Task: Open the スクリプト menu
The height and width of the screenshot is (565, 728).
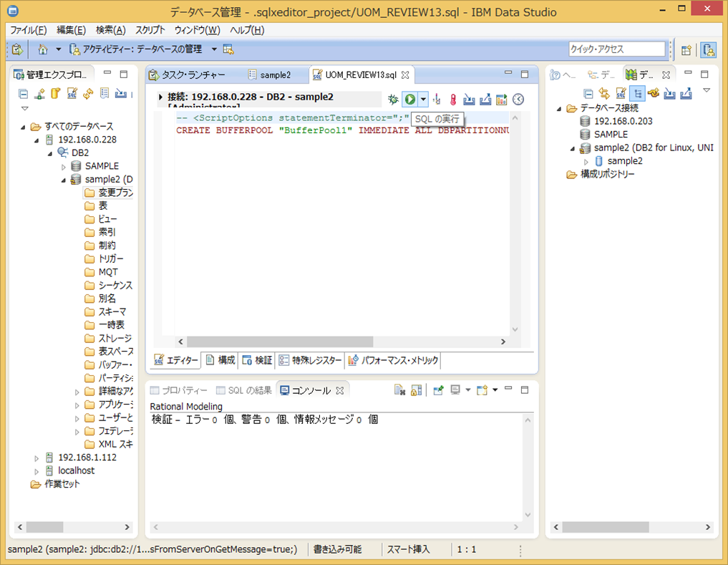Action: (150, 30)
